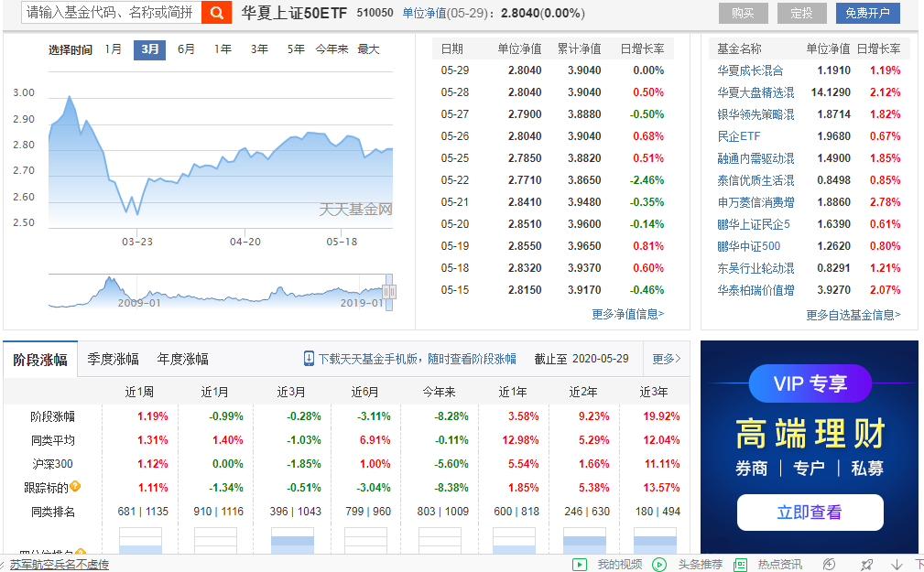Screen dimensions: 924x572
Task: Click the pin/rocket icon in status bar
Action: pos(867,565)
